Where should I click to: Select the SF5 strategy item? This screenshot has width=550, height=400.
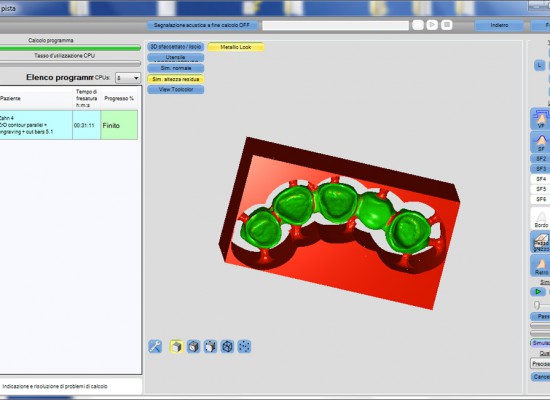541,189
